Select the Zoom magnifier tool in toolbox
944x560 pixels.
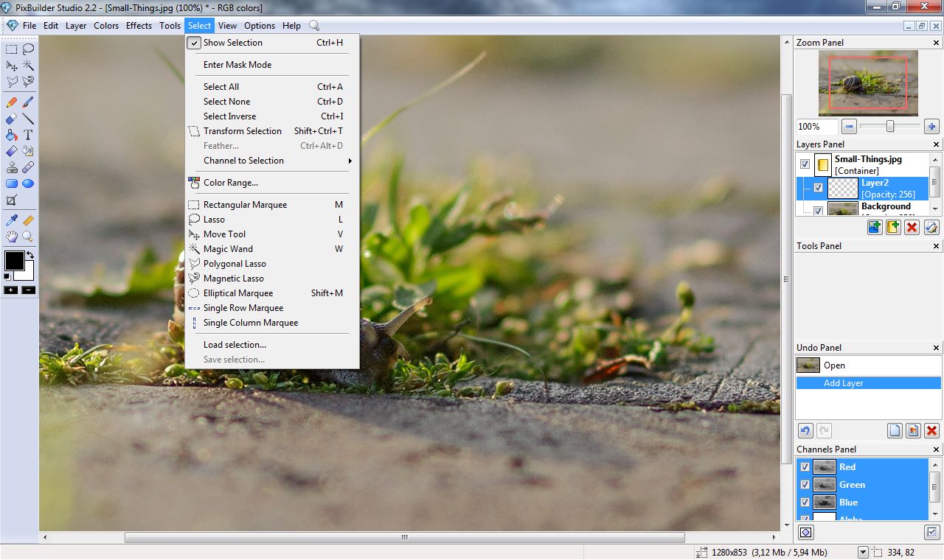[x=28, y=237]
